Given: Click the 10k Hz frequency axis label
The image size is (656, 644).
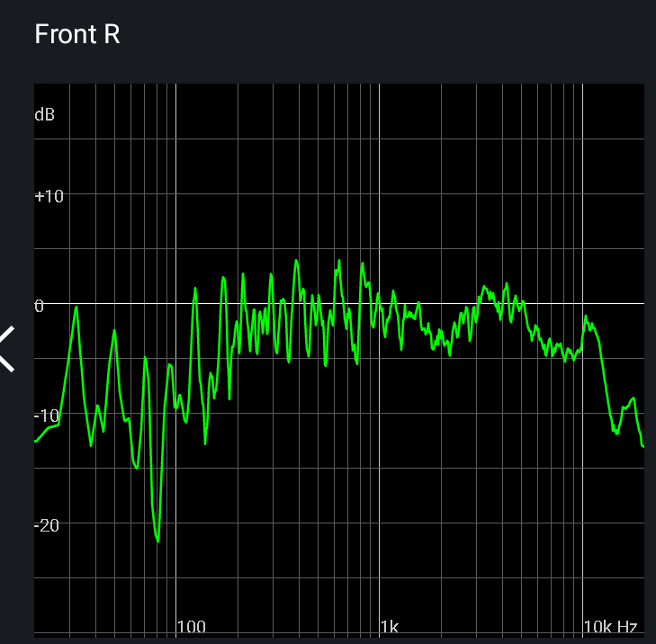Looking at the screenshot, I should tap(611, 626).
